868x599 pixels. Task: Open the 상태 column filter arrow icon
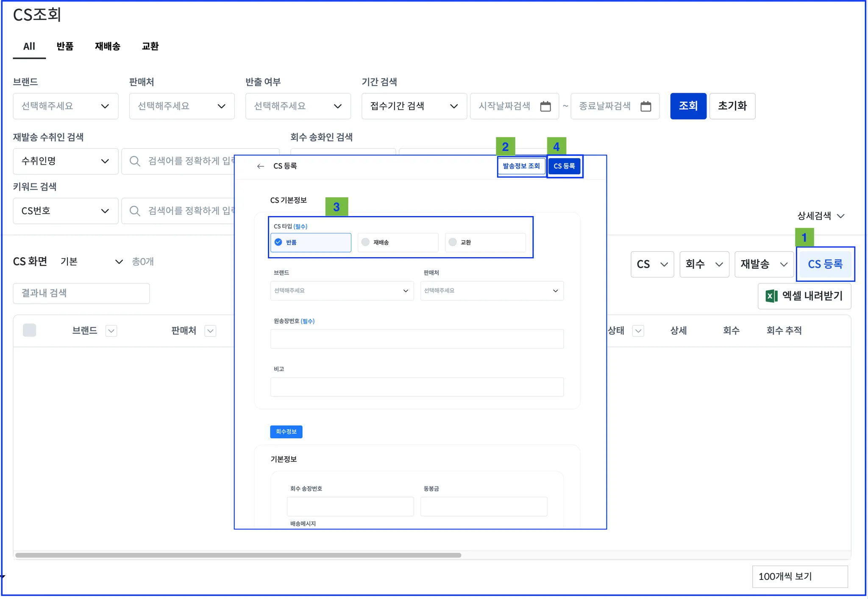tap(638, 331)
